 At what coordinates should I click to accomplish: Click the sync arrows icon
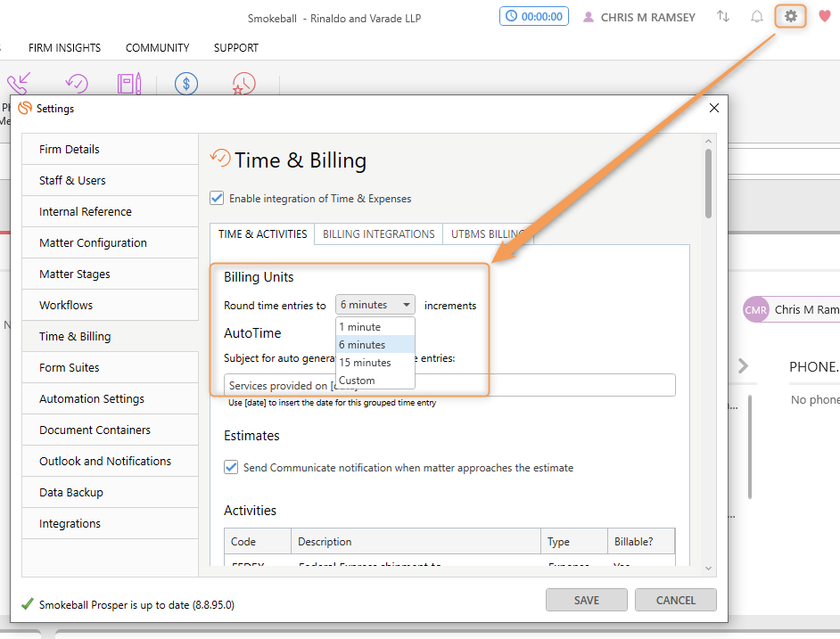(723, 17)
